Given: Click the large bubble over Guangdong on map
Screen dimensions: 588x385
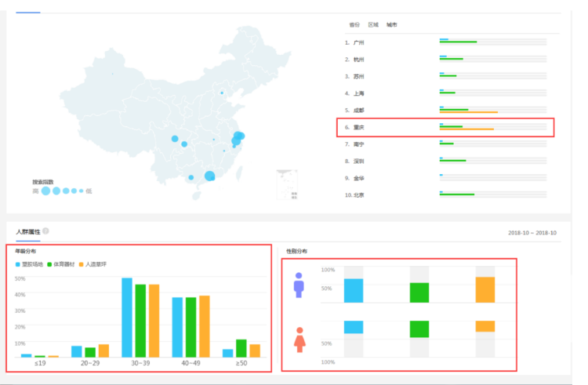Looking at the screenshot, I should point(209,176).
